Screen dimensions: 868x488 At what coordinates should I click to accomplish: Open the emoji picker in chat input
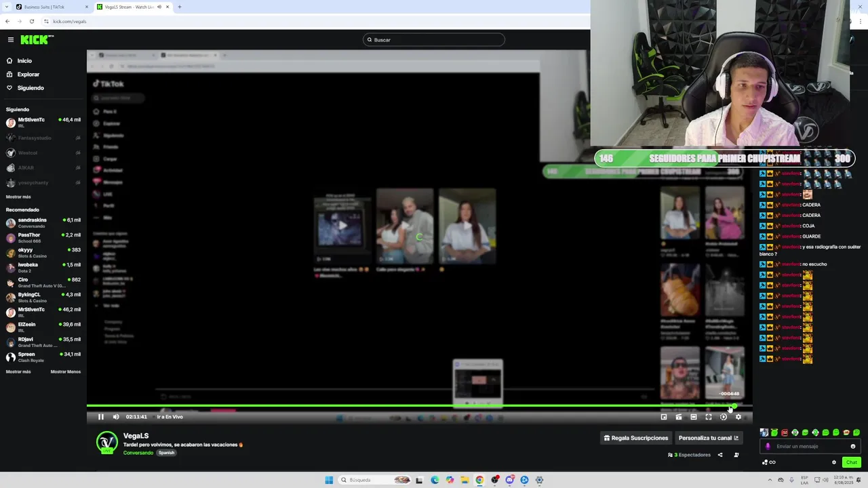853,447
